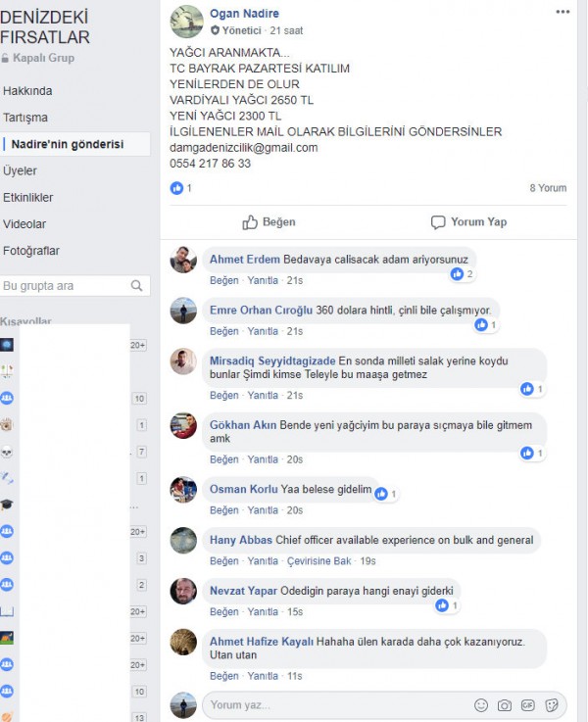
Task: Go to Fotoğraflar in the group menu
Action: [30, 251]
